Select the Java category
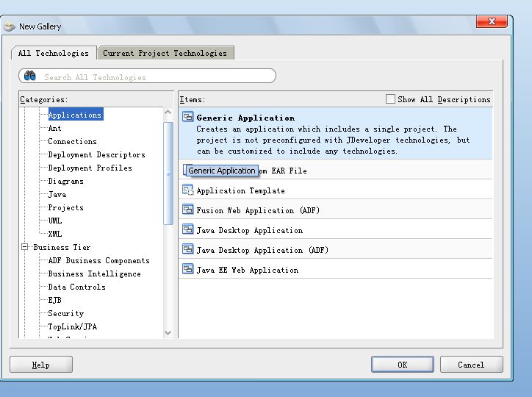 pyautogui.click(x=57, y=194)
